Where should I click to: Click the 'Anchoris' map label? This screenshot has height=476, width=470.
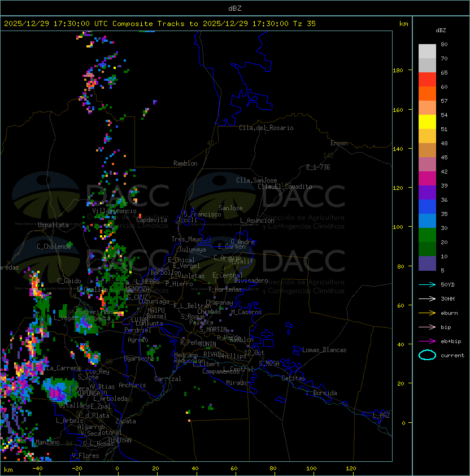[132, 385]
